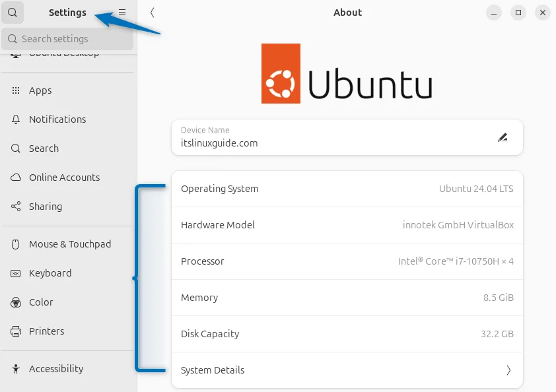The height and width of the screenshot is (392, 556).
Task: Open the Settings hamburger menu
Action: [x=122, y=13]
